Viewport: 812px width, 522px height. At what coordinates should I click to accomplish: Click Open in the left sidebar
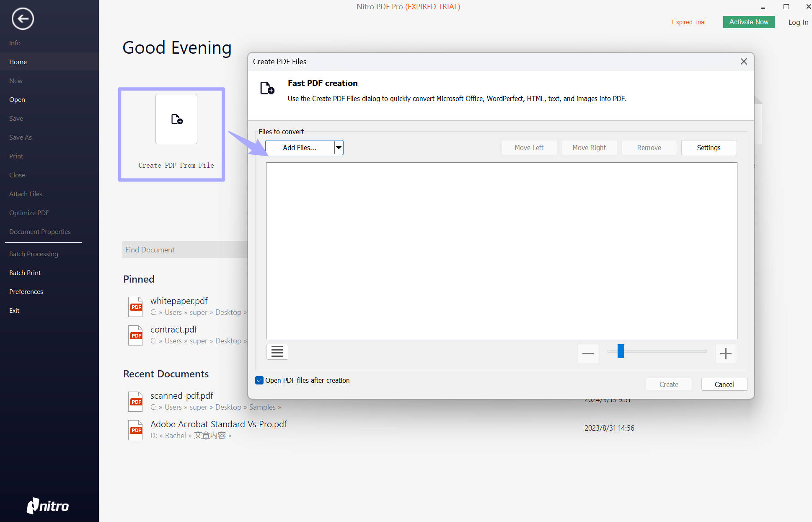click(x=17, y=99)
